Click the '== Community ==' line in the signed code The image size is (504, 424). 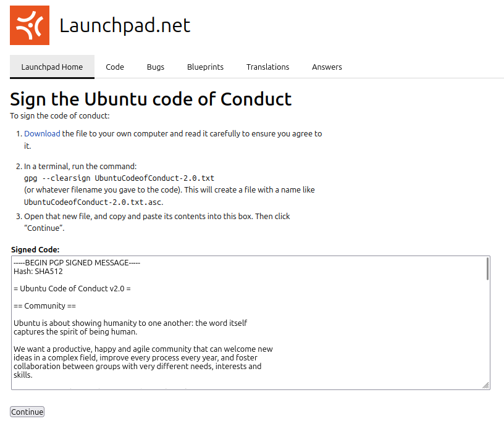44,306
